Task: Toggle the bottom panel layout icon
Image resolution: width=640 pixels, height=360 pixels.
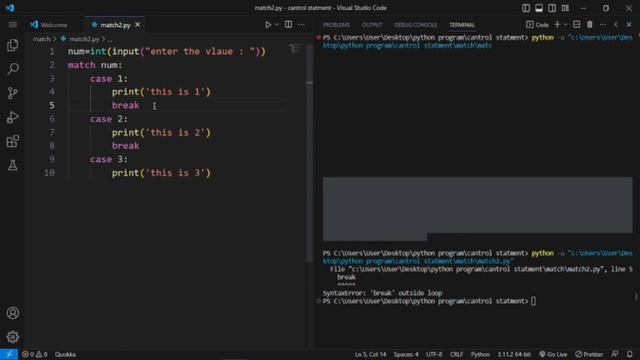Action: pos(539,8)
